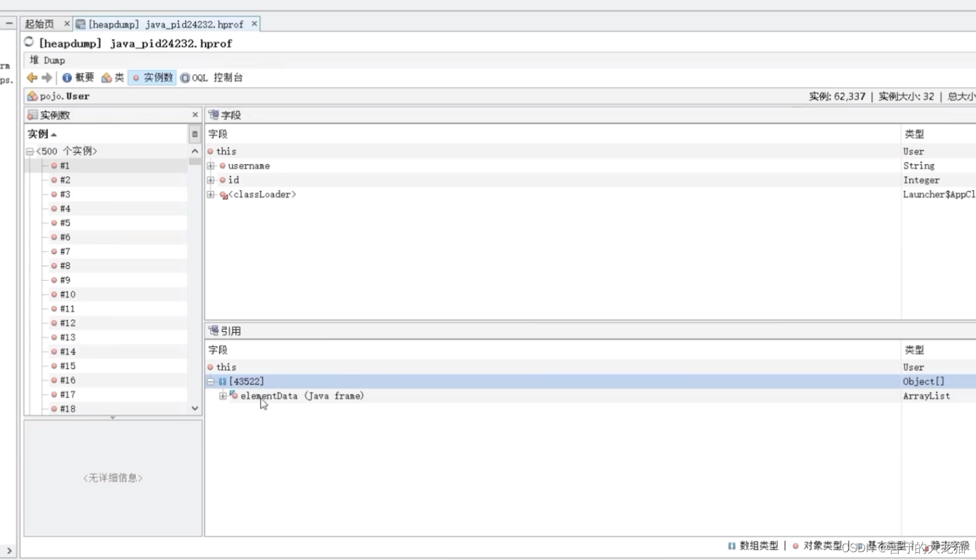
Task: Select instance #5
Action: [x=106, y=223]
